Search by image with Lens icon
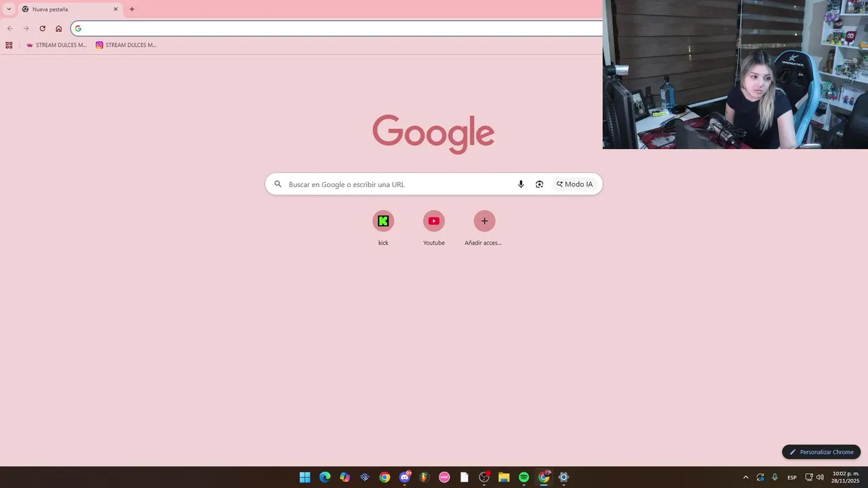 tap(539, 184)
